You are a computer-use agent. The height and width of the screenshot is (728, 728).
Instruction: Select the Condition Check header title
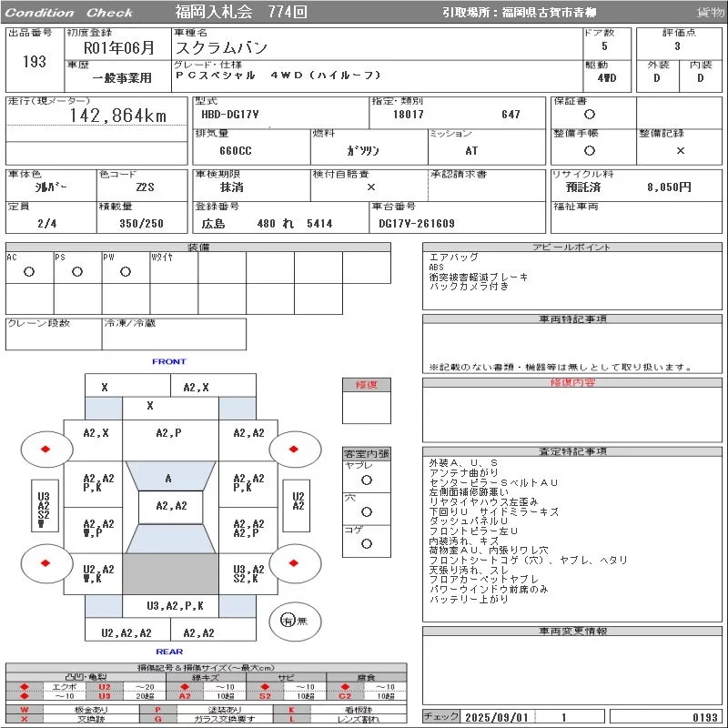coord(69,13)
